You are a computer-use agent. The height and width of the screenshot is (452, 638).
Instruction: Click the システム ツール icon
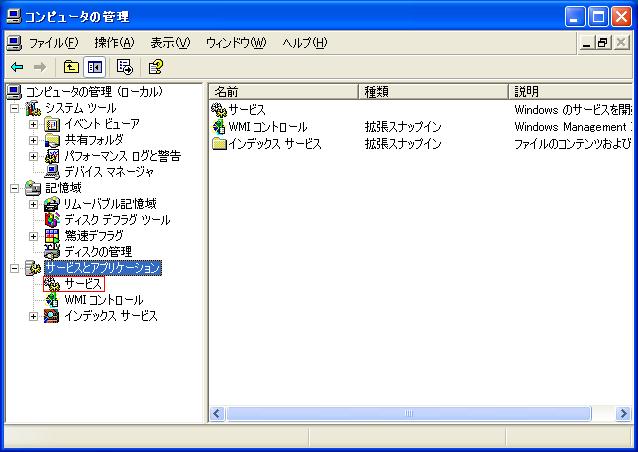(33, 108)
